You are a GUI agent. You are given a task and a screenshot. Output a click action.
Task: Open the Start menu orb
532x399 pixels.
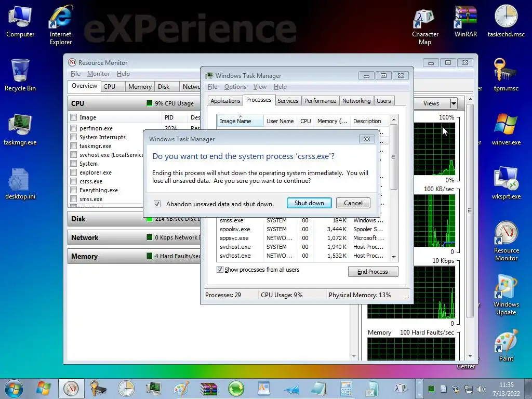tap(14, 389)
